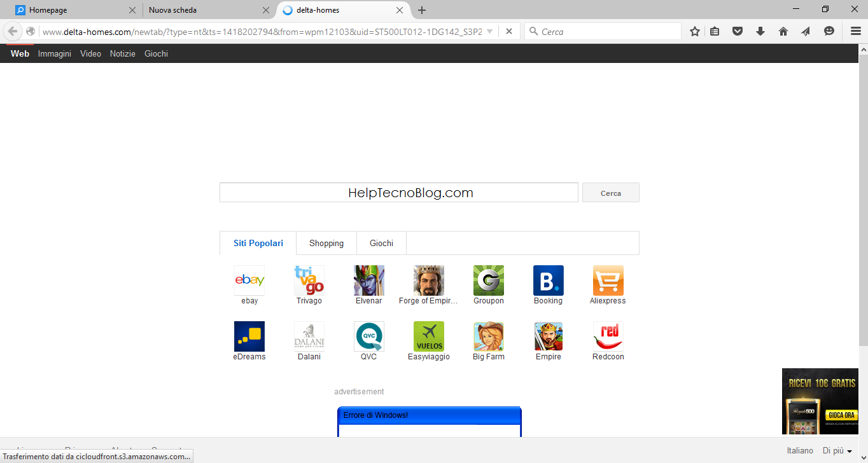The height and width of the screenshot is (463, 868).
Task: Click the Cerca search button
Action: point(611,193)
